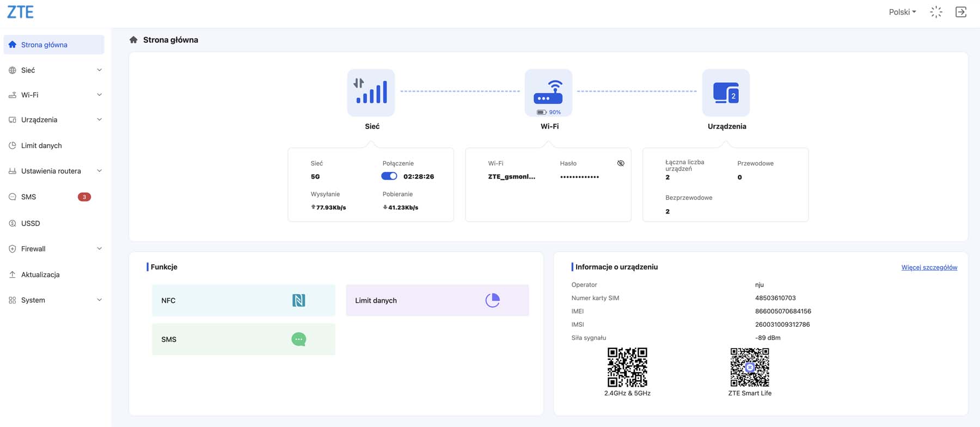Click the operator name nju

[759, 285]
